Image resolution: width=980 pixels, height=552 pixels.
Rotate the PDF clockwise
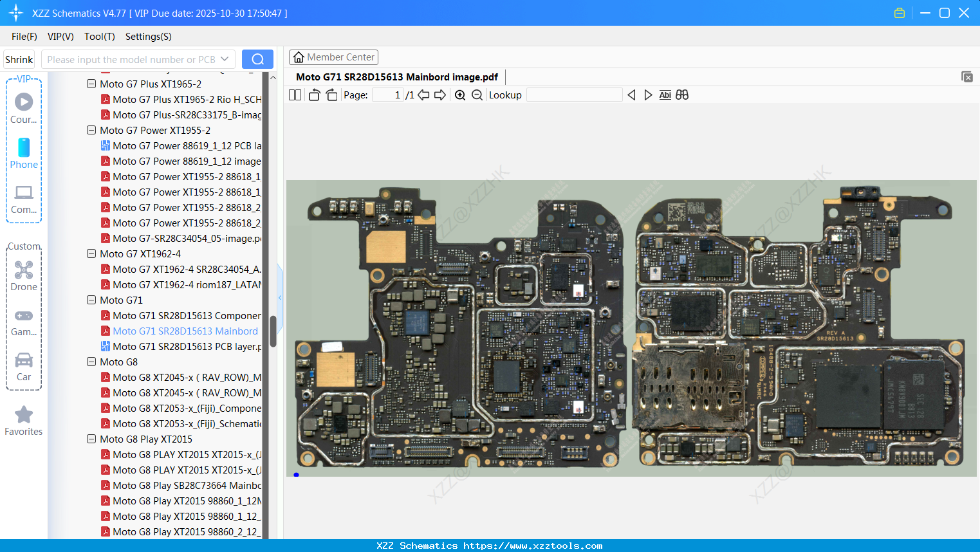click(331, 95)
